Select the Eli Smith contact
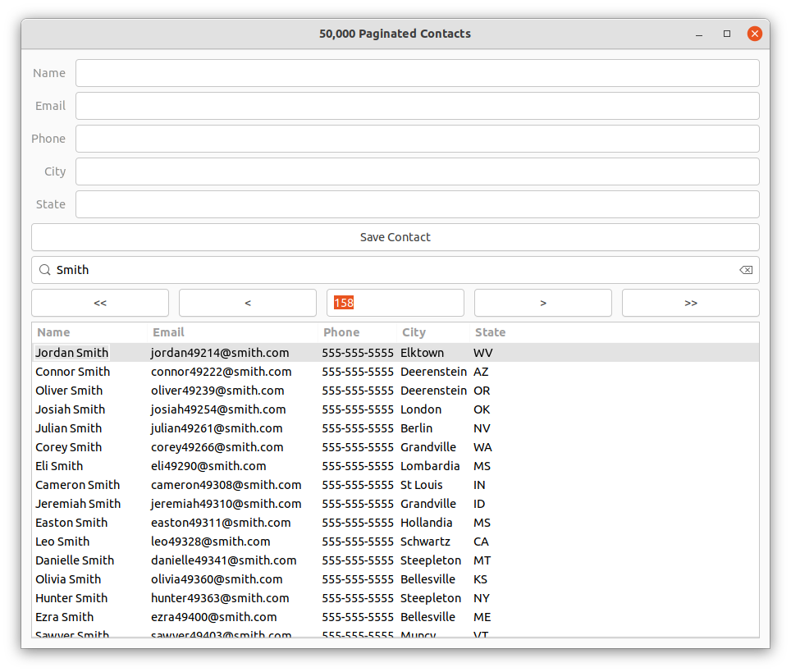791x672 pixels. [395, 466]
